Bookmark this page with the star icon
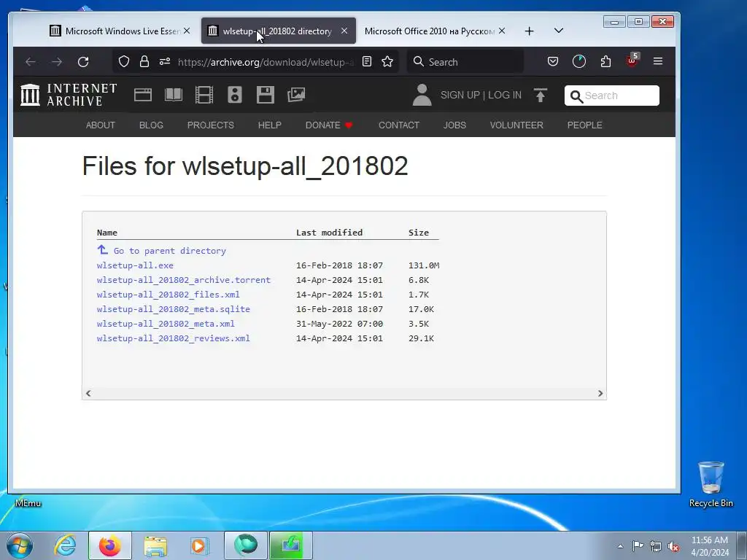Image resolution: width=747 pixels, height=560 pixels. pyautogui.click(x=387, y=61)
